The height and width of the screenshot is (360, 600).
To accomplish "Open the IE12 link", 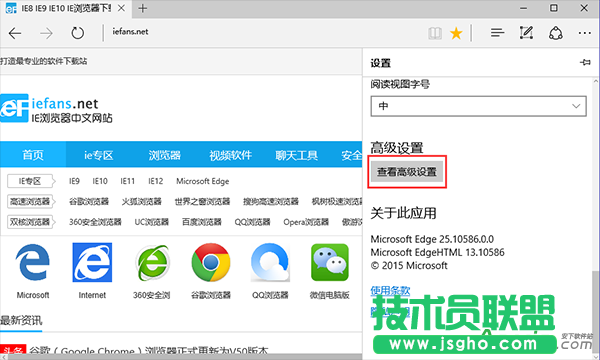I will pos(155,181).
